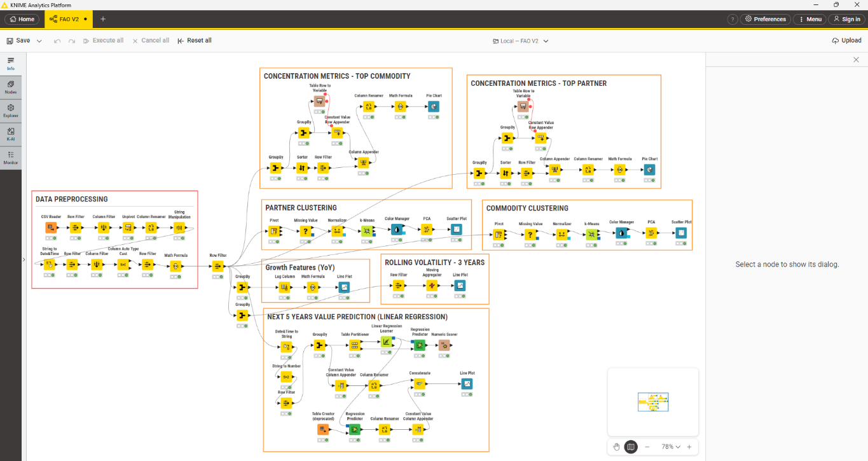
Task: Open the Monitor sidebar panel
Action: tap(11, 158)
